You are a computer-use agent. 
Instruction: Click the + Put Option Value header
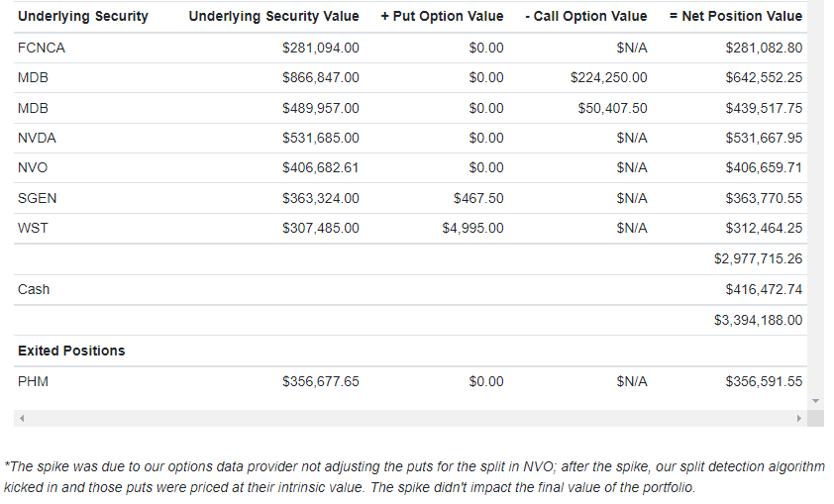click(x=442, y=17)
